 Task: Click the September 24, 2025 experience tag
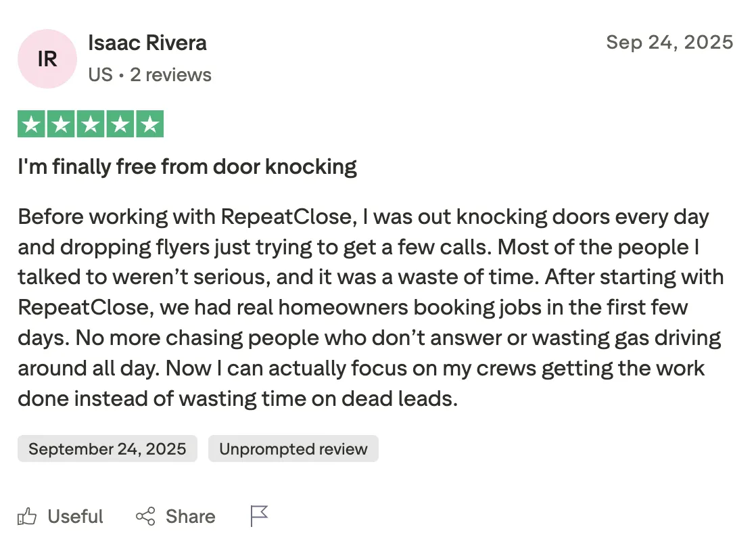tap(107, 449)
